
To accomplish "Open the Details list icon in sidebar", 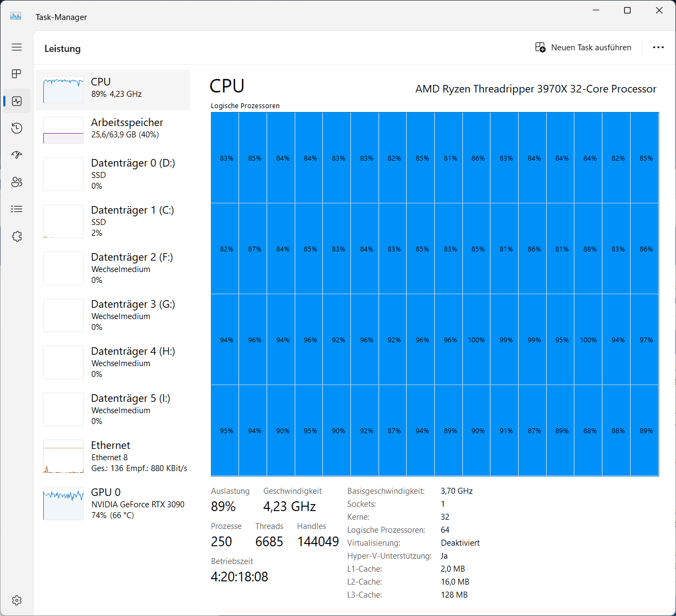I will click(x=17, y=209).
